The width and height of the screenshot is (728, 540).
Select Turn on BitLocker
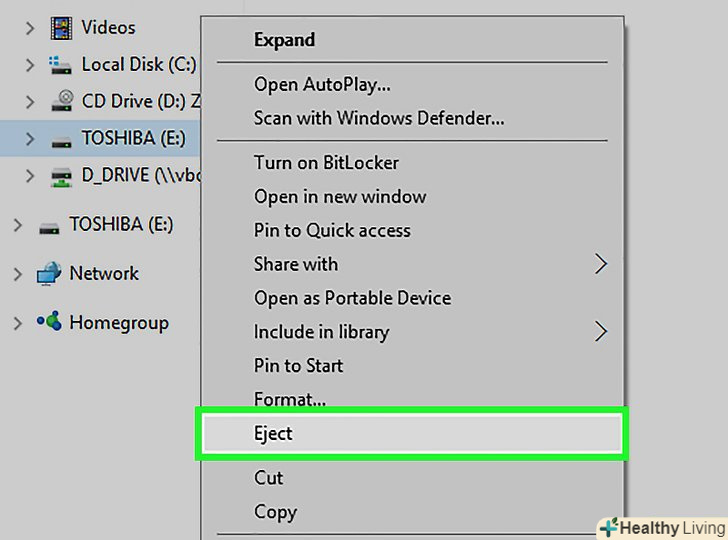click(326, 162)
